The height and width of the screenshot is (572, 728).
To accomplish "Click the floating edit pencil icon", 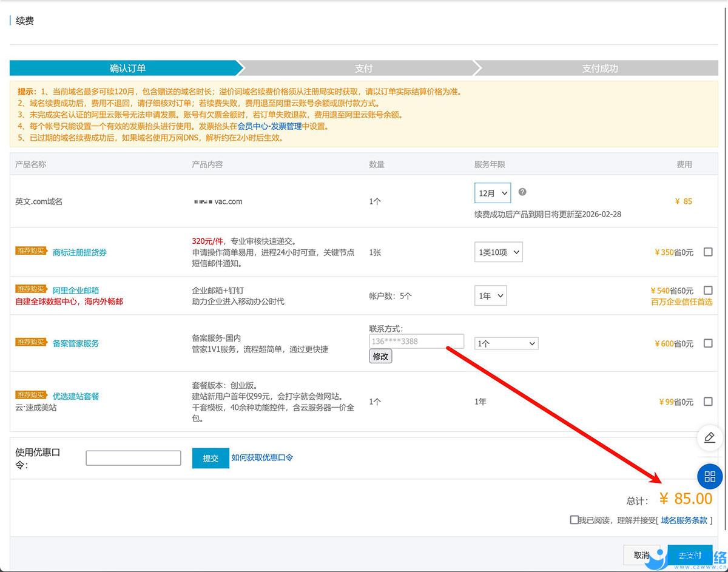I will point(710,437).
